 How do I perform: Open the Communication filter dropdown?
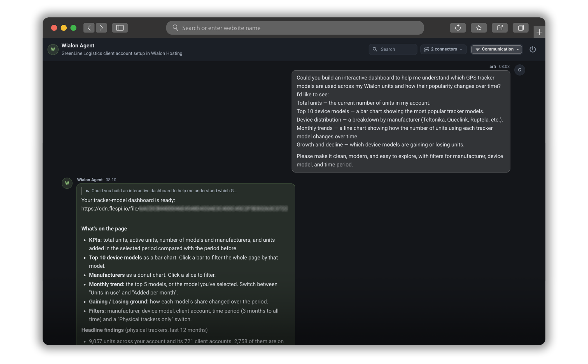(x=497, y=49)
